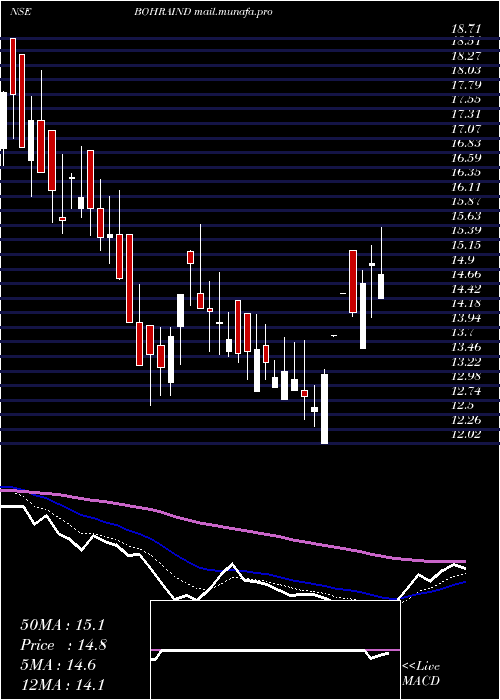Click inside the Live MACD inset panel
The width and height of the screenshot is (500, 700).
click(275, 650)
